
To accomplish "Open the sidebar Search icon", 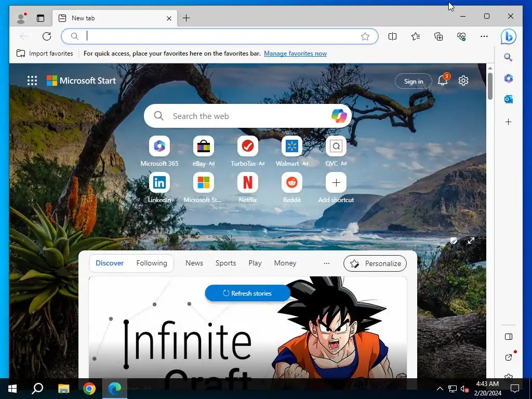I will [x=508, y=57].
